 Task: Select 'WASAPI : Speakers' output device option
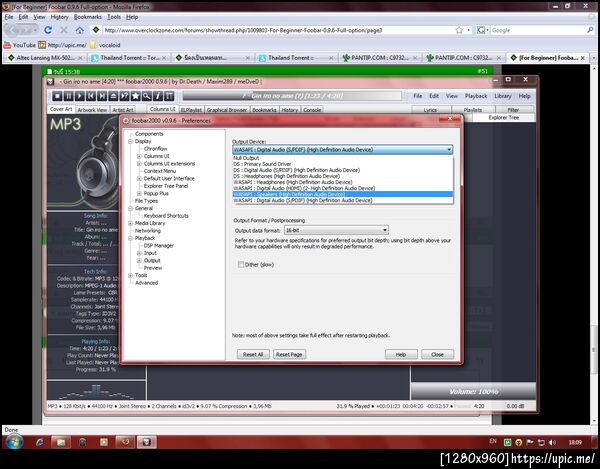342,194
